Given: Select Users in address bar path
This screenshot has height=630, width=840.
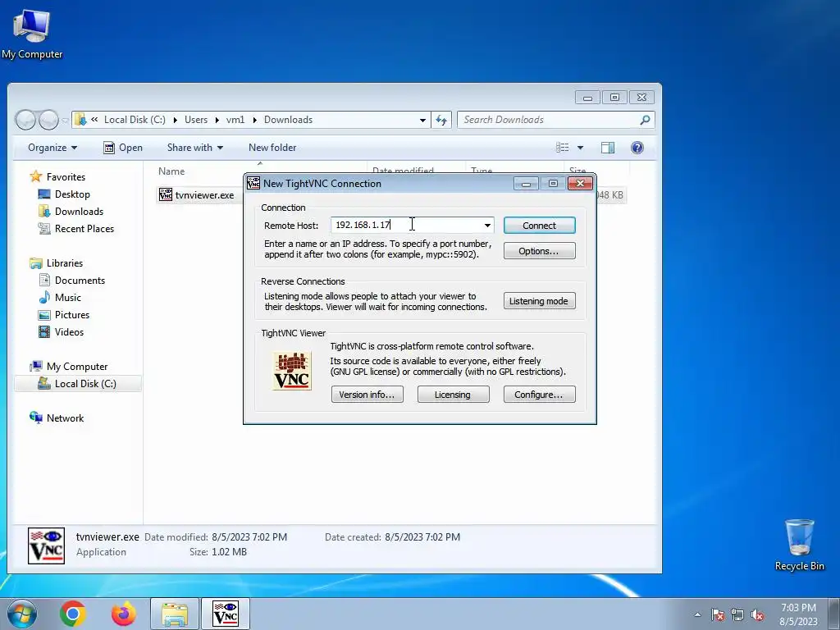Looking at the screenshot, I should coord(196,120).
